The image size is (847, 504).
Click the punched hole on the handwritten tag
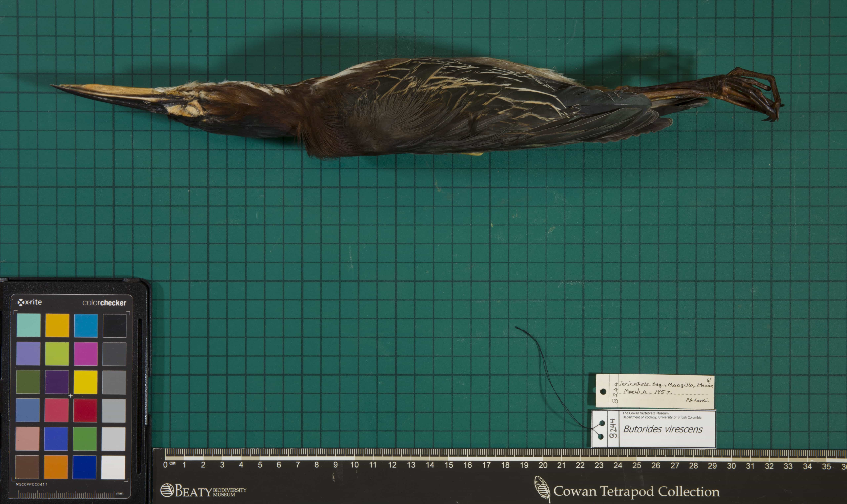coord(603,392)
